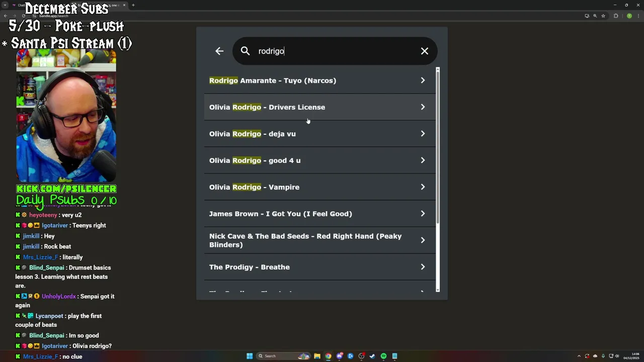Click the Chrome icon in the taskbar
The height and width of the screenshot is (362, 644).
coord(328,356)
